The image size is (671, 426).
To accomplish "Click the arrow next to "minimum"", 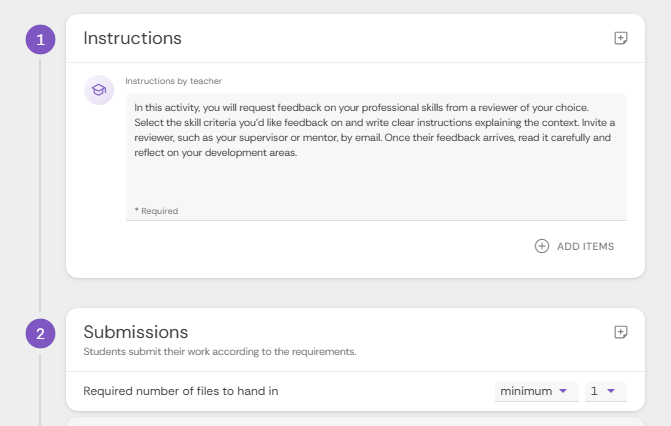I will [563, 391].
